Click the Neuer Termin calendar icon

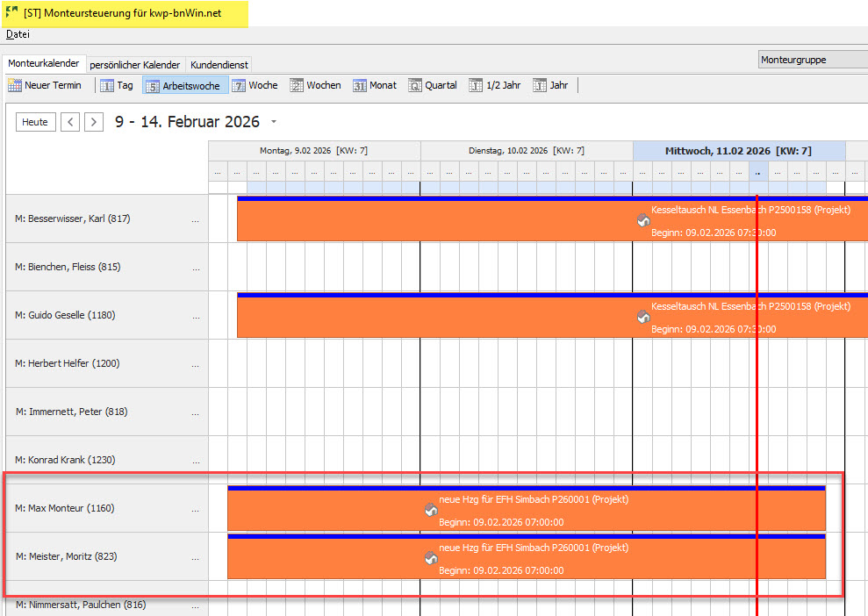pos(15,85)
